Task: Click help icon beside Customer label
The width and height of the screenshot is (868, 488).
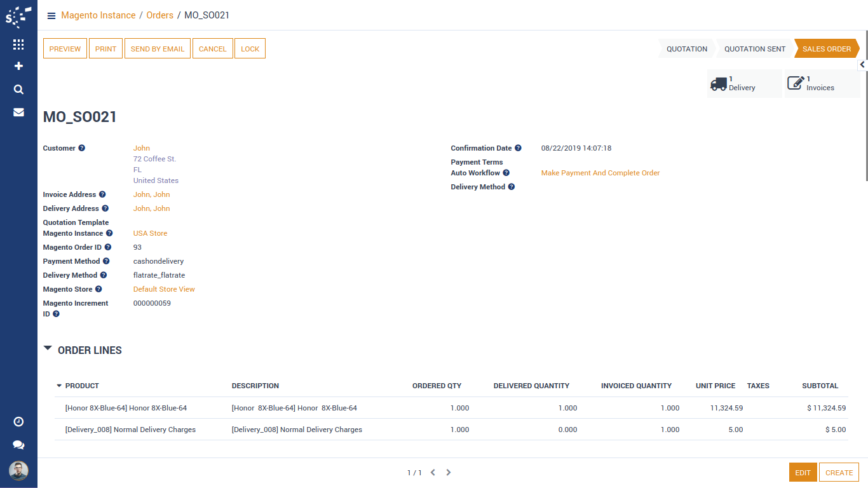Action: (x=81, y=148)
